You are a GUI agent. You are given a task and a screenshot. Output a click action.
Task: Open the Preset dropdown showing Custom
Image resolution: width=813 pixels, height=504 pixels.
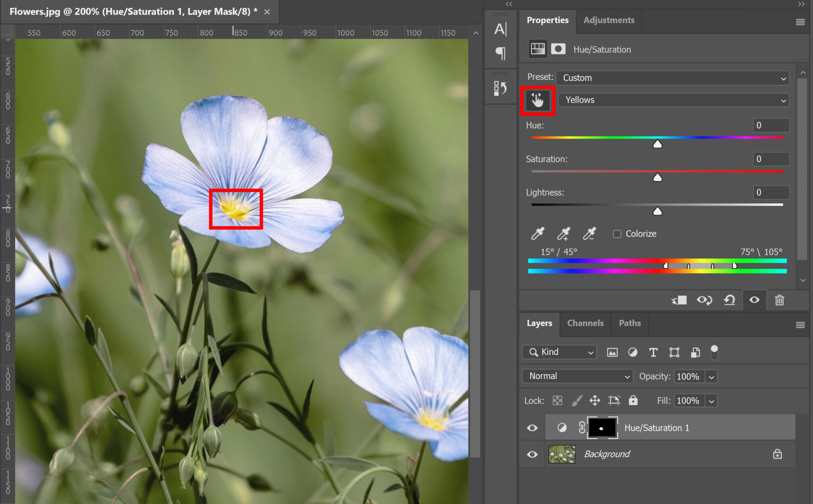pyautogui.click(x=672, y=78)
